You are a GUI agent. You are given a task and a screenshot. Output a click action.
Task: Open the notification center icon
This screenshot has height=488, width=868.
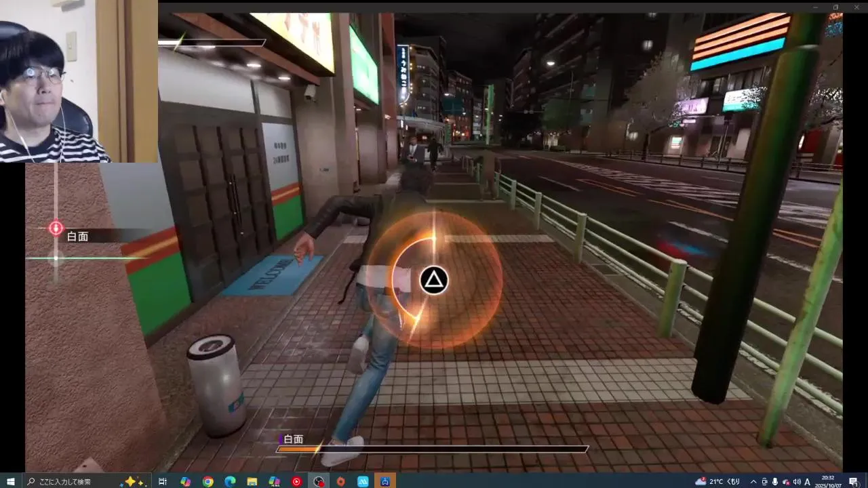[854, 481]
